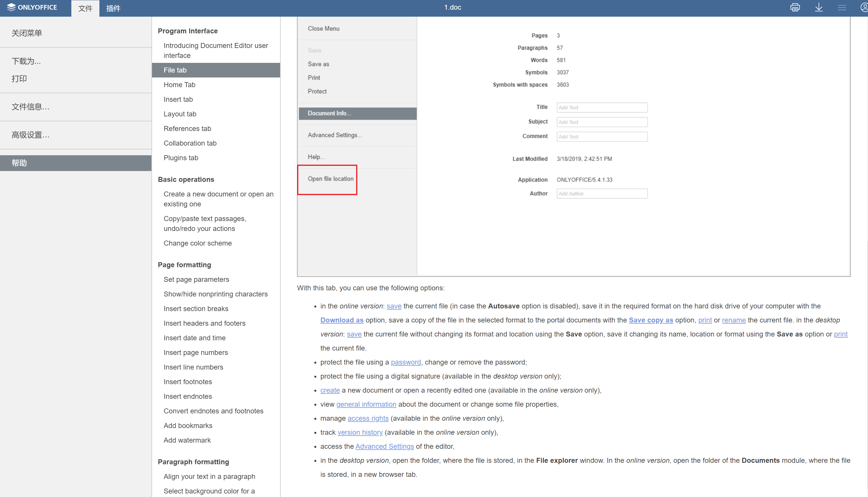Follow the access rights link
Screen dimensions: 868x497
367,418
